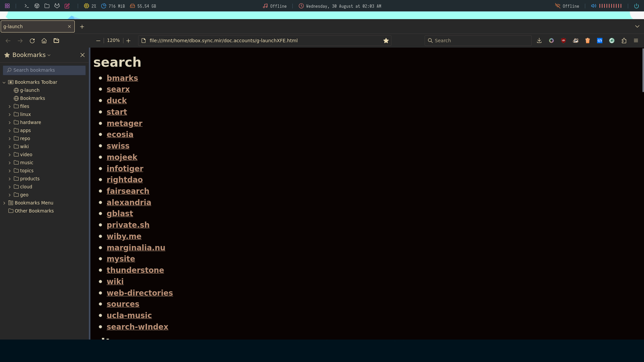Open a new tab

(82, 27)
